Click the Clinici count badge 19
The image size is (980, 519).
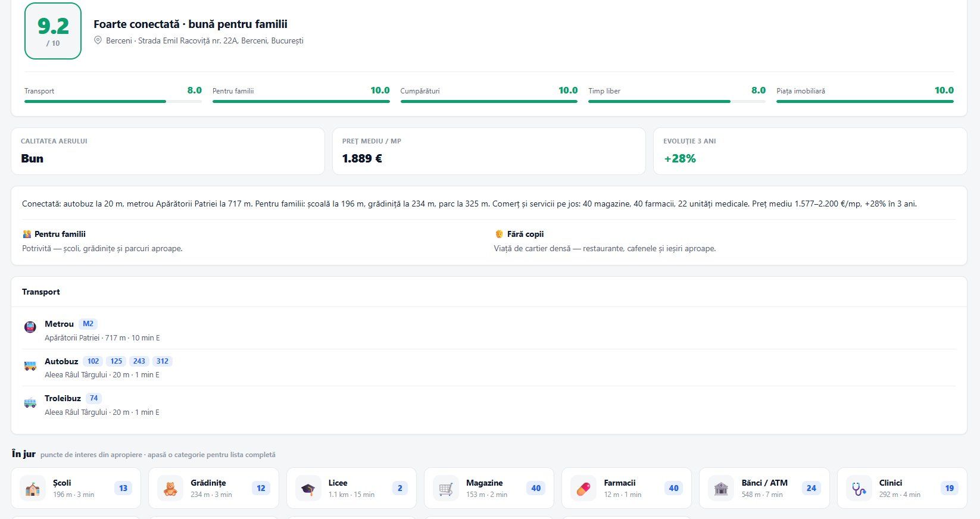coord(949,488)
